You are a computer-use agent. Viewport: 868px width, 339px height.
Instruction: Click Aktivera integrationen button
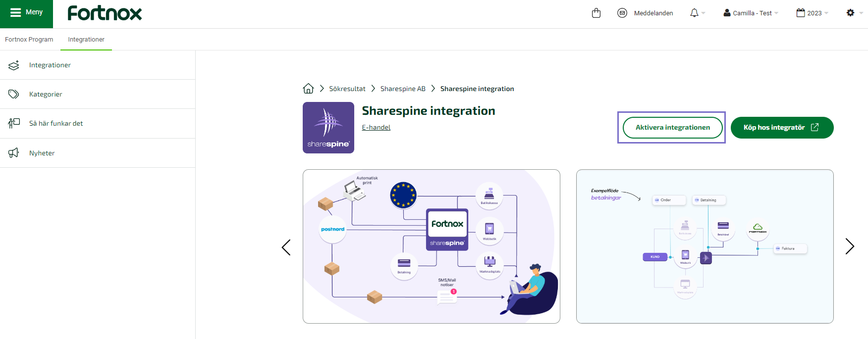pos(673,128)
